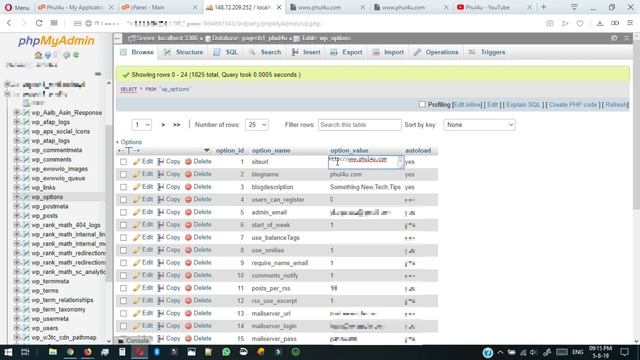The image size is (640, 360).
Task: Expand wp_users table node
Action: 16,328
